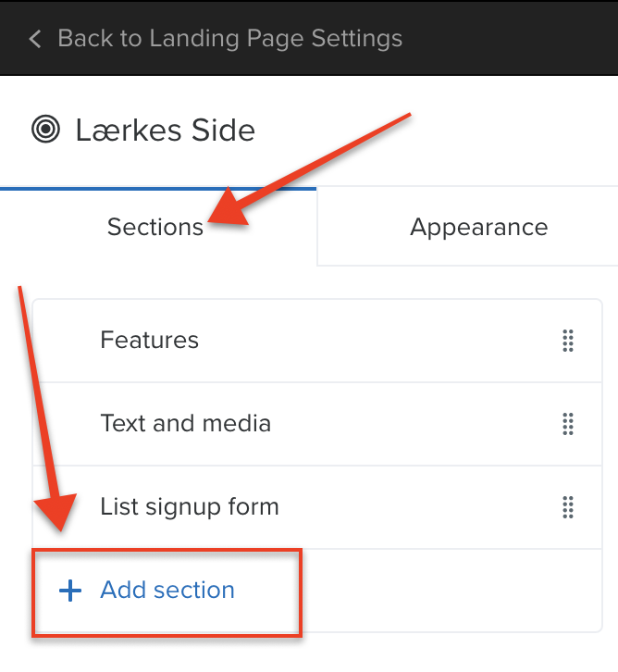Click the Add section text link
Viewport: 618px width, 672px height.
tap(167, 591)
